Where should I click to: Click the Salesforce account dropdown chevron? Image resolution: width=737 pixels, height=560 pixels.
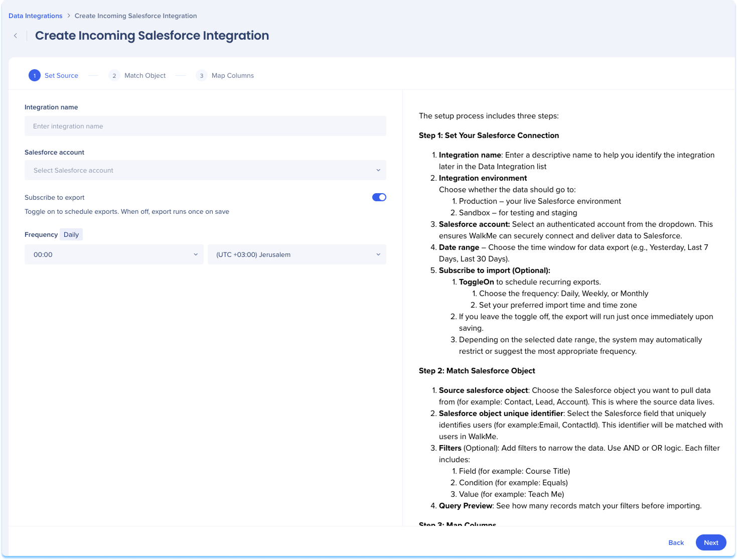(378, 170)
